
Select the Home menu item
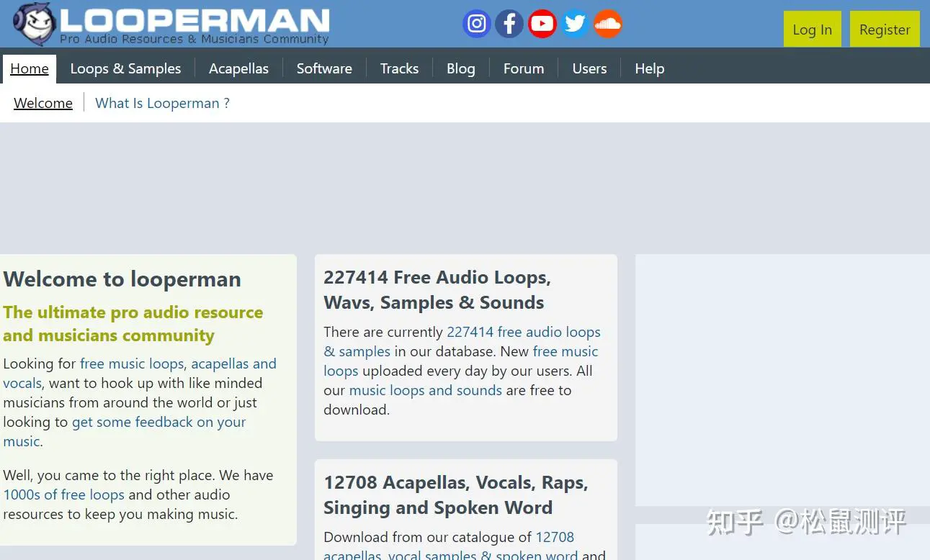[x=30, y=68]
